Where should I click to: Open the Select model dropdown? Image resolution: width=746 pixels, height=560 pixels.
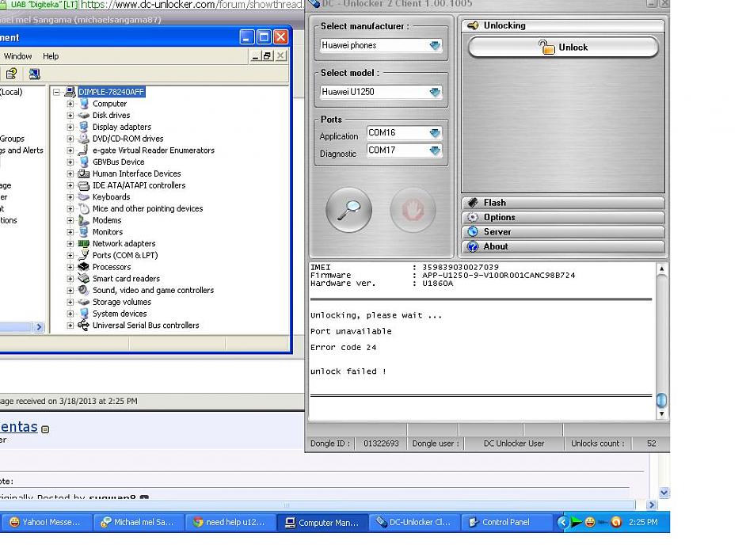(x=434, y=92)
